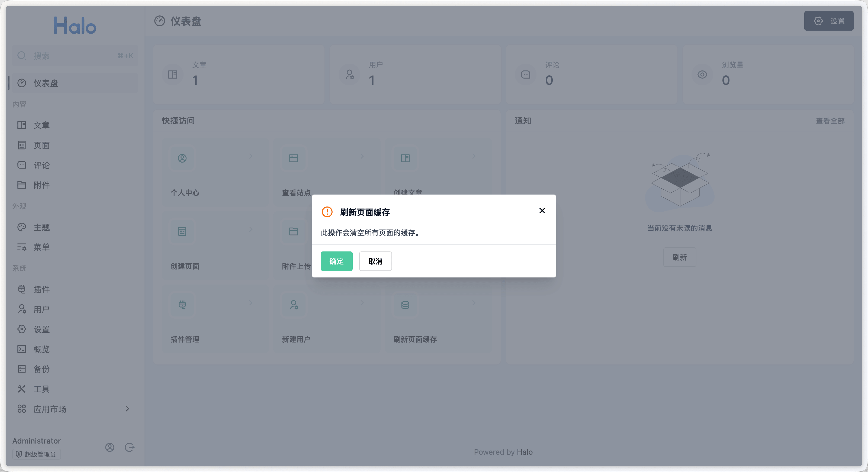The height and width of the screenshot is (472, 868).
Task: Click the tools icon for 工具
Action: pyautogui.click(x=22, y=389)
